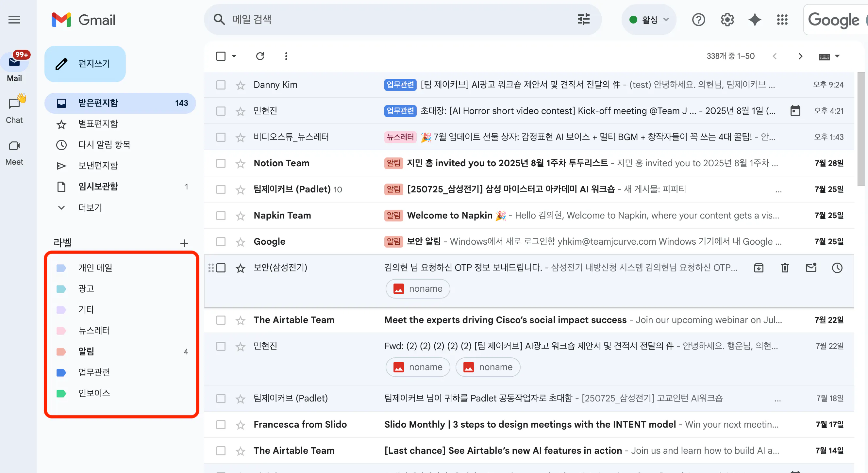
Task: Refresh the mail list
Action: pos(260,56)
